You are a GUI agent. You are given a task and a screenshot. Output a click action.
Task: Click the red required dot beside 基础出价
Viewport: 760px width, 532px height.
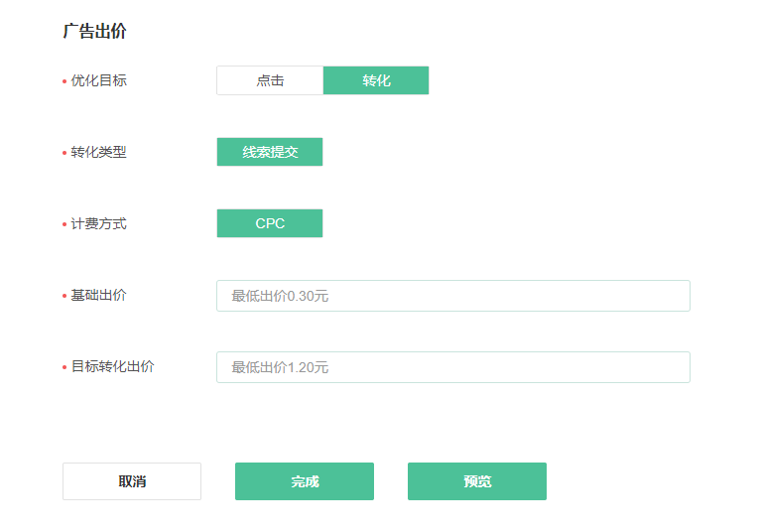[x=64, y=296]
